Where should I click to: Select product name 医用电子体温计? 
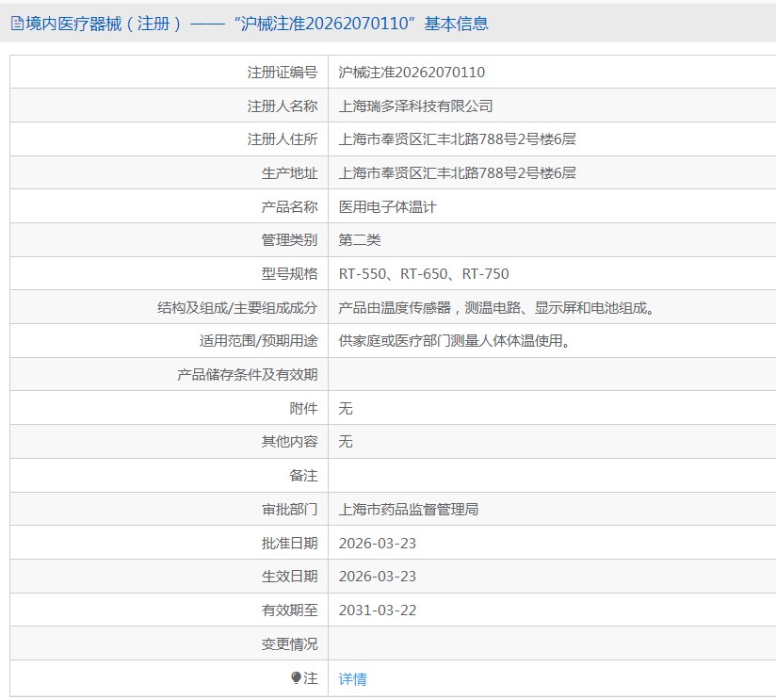pyautogui.click(x=387, y=206)
